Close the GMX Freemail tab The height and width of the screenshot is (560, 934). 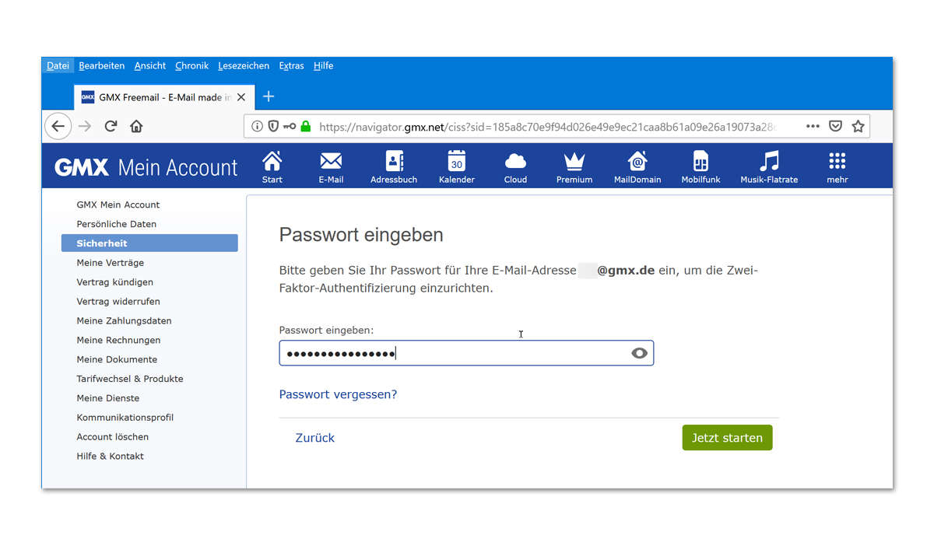point(241,97)
